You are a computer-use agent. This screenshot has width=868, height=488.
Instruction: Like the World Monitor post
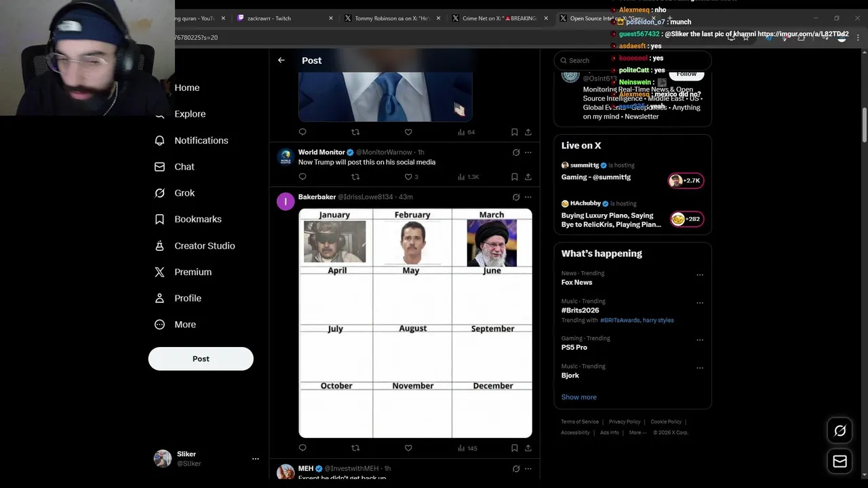tap(408, 177)
